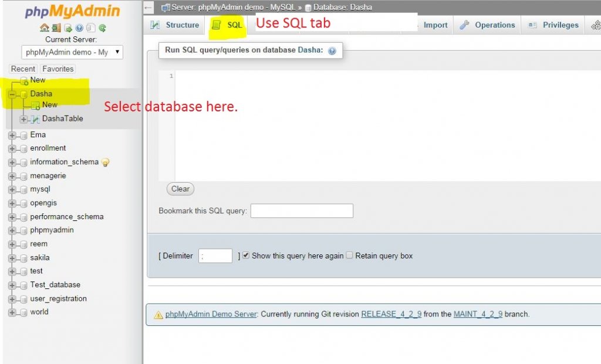Image resolution: width=601 pixels, height=364 pixels.
Task: Select the Test_database entry
Action: tap(55, 285)
